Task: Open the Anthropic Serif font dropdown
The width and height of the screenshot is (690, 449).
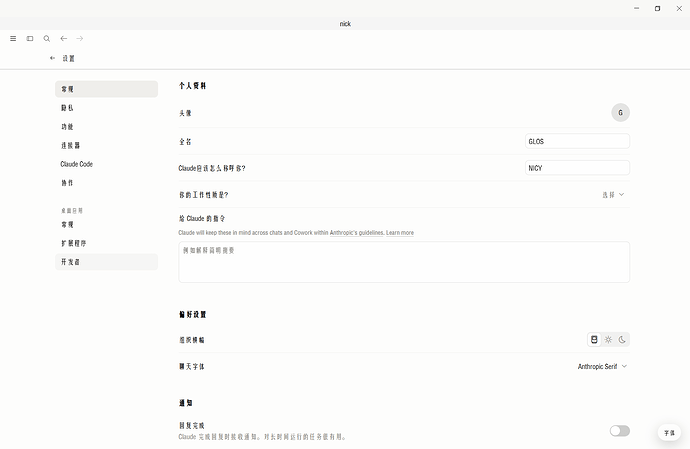Action: click(x=602, y=366)
